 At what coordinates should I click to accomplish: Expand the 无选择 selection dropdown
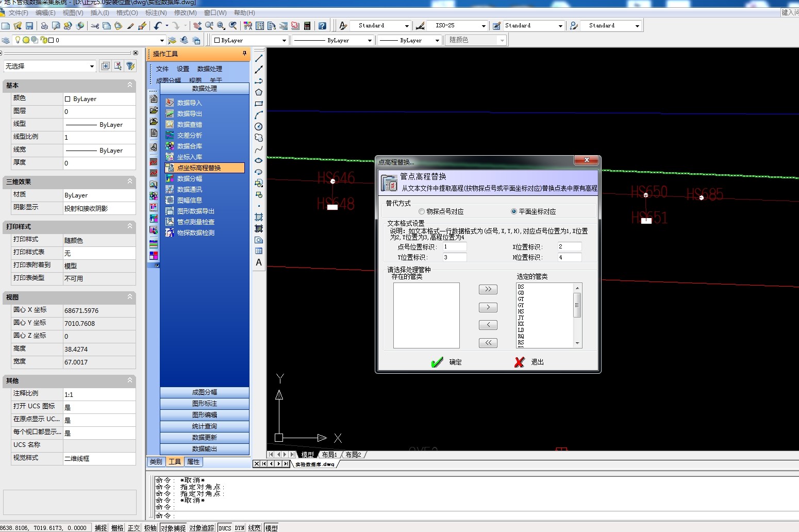tap(92, 66)
